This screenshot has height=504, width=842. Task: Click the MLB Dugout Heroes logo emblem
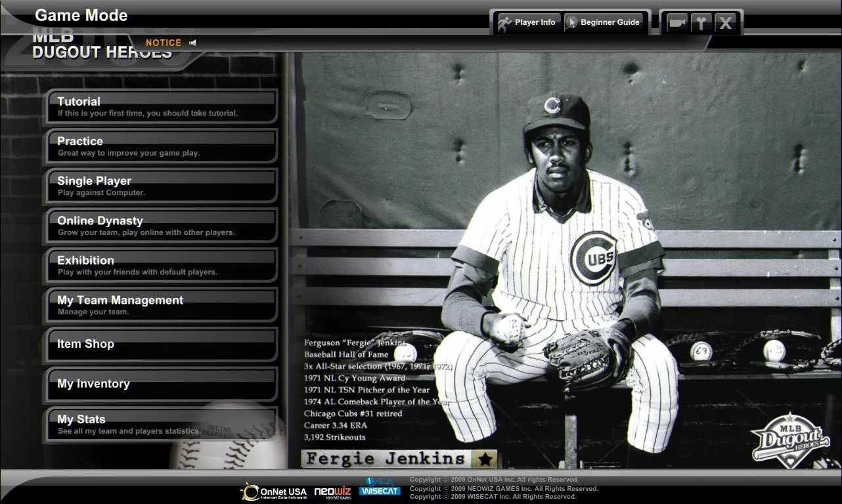click(791, 438)
